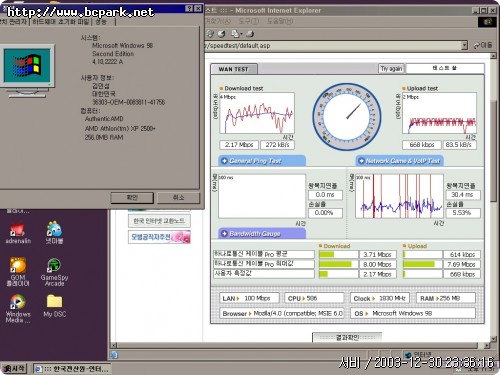
Task: Expand the Bandwidth Gauge section header
Action: pyautogui.click(x=262, y=233)
